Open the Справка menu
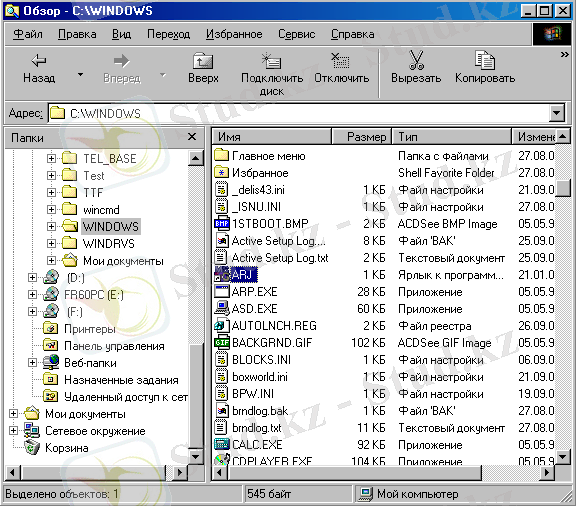The height and width of the screenshot is (506, 576). 353,34
